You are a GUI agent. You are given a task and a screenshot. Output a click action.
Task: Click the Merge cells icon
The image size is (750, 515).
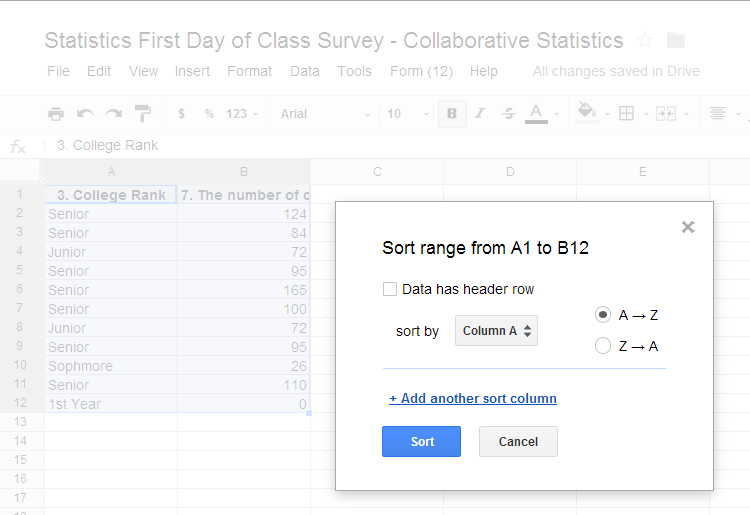(666, 114)
